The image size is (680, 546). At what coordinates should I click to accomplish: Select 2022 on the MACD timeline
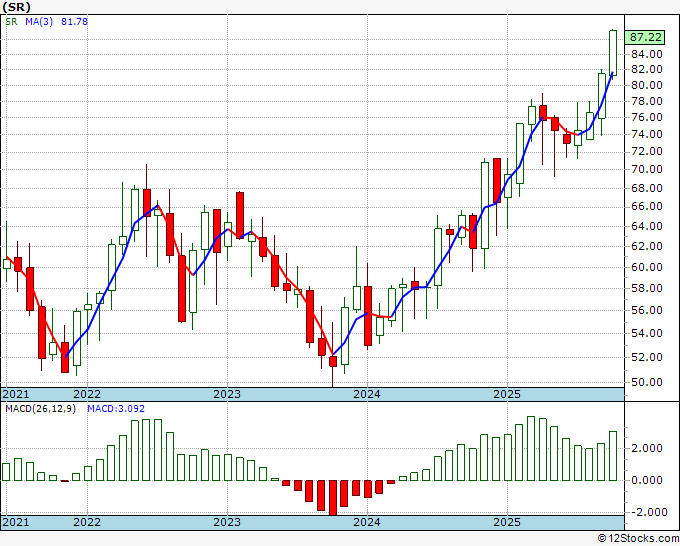pos(87,522)
